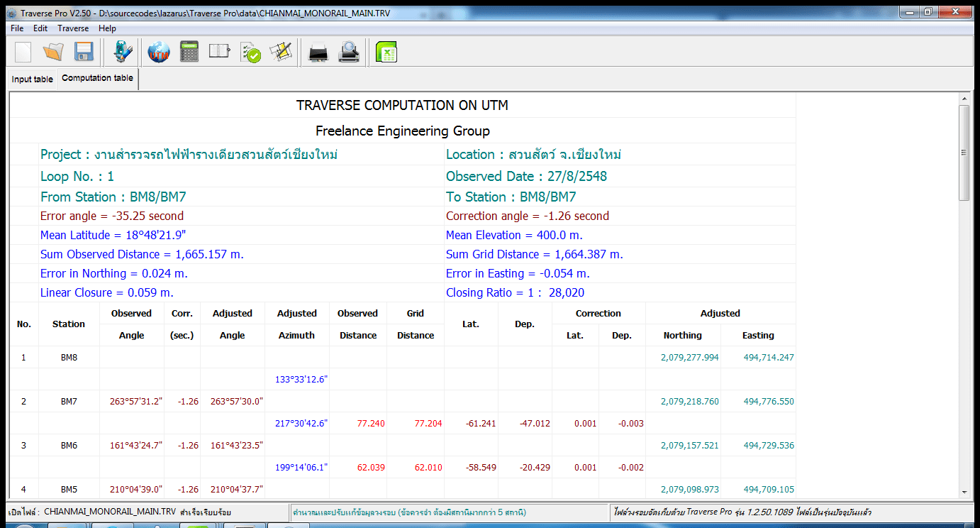Print using the printer icon
Image resolution: width=980 pixels, height=528 pixels.
click(318, 53)
